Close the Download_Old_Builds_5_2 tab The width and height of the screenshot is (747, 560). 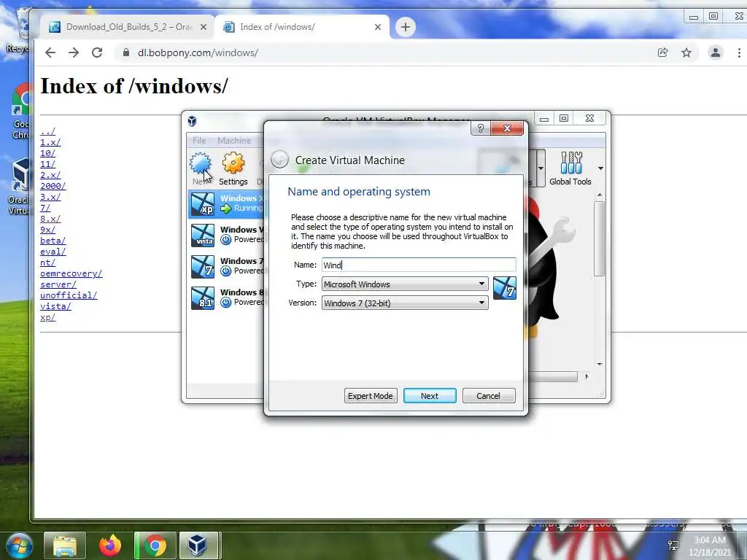pos(204,27)
